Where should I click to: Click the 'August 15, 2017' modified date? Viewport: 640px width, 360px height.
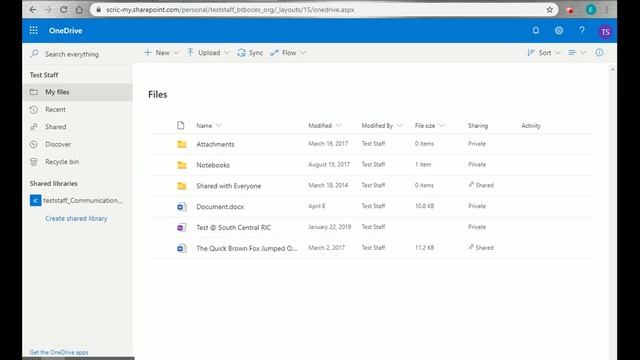(x=329, y=164)
